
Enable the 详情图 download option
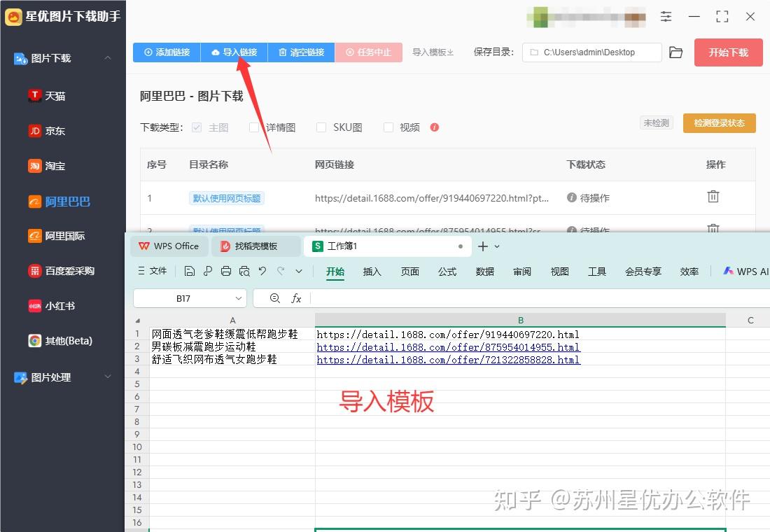click(254, 127)
